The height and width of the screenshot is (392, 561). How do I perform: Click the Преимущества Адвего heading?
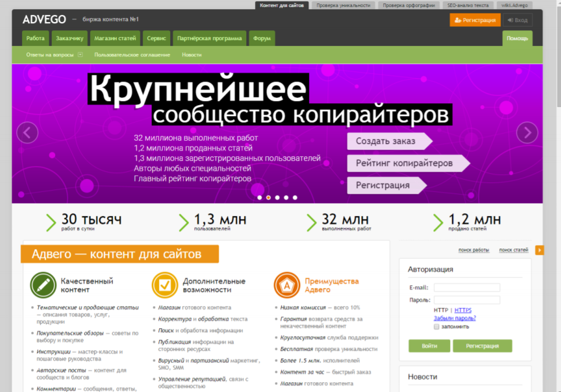(x=332, y=285)
